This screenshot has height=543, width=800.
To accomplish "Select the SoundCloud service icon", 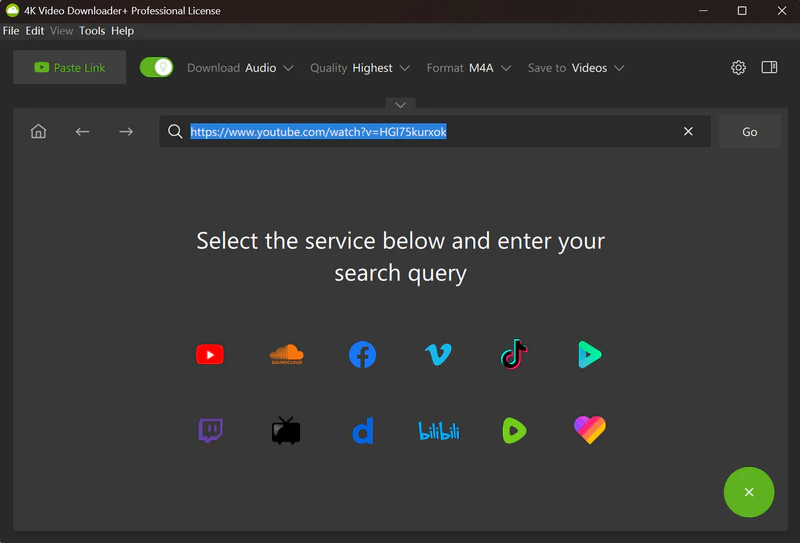I will click(x=286, y=354).
